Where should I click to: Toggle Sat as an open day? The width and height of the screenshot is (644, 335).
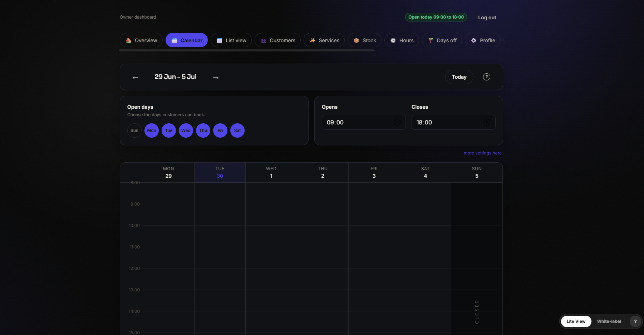point(237,130)
